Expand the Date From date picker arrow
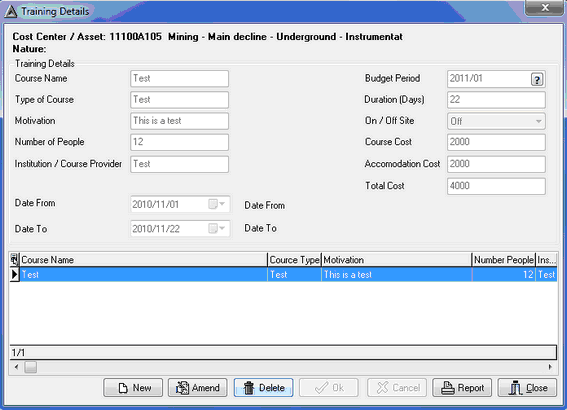 point(222,204)
